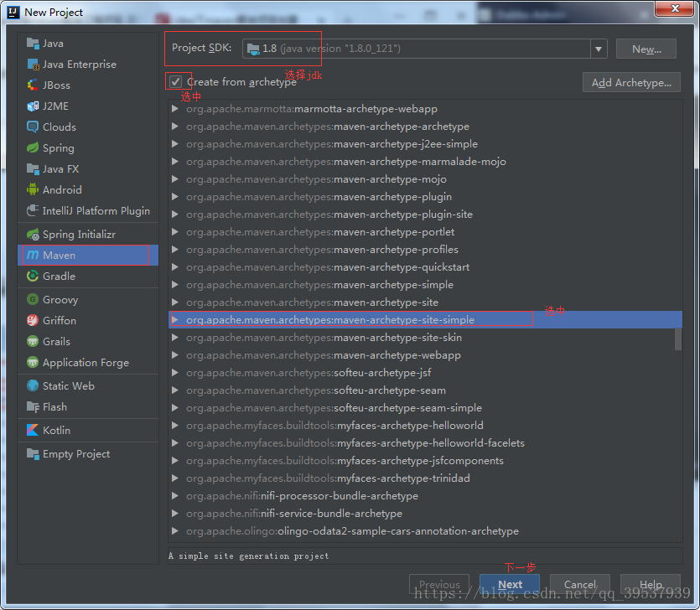Viewport: 700px width, 610px height.
Task: Expand softeu-archetype-jsf node
Action: tap(175, 373)
